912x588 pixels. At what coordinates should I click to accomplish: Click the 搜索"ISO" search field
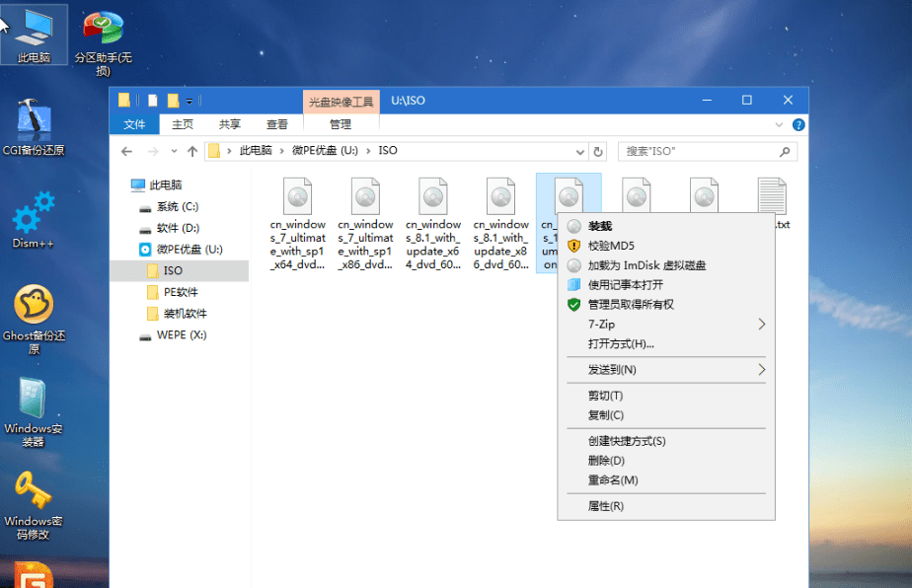click(x=708, y=152)
